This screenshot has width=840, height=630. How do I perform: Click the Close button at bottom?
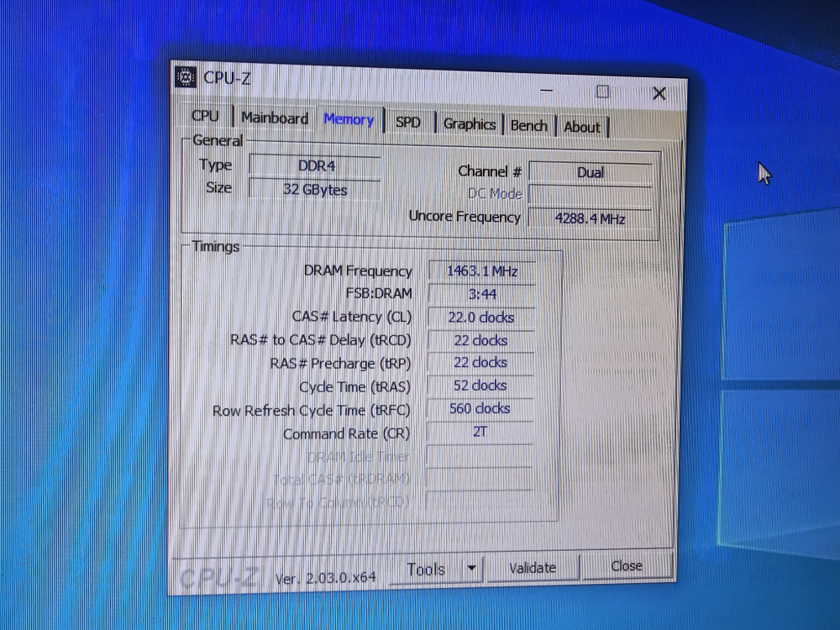[x=627, y=565]
